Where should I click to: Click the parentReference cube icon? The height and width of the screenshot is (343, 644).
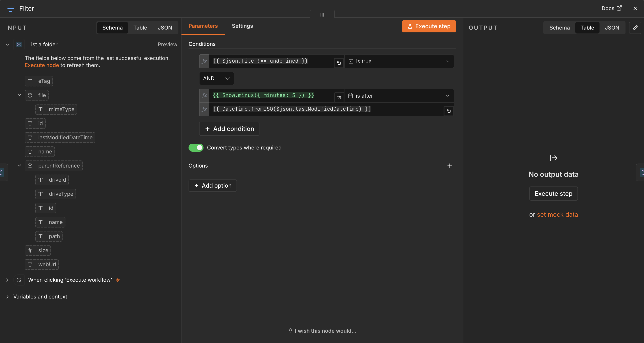[x=30, y=166]
